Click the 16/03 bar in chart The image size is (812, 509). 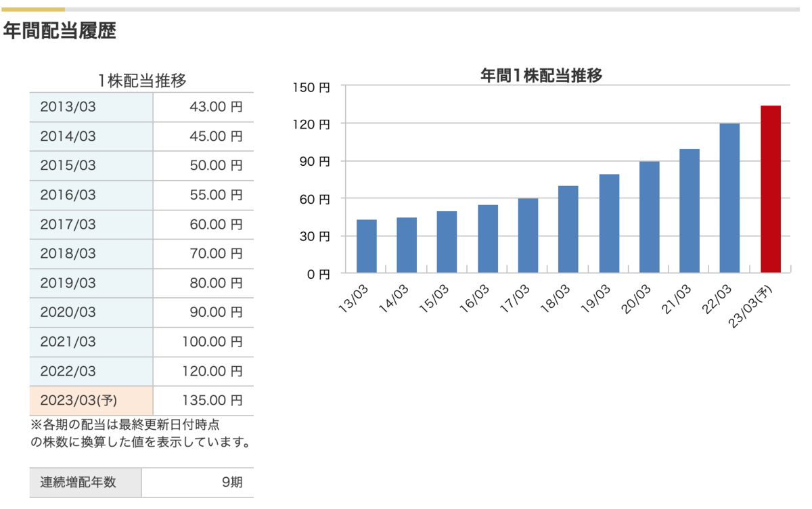[487, 239]
